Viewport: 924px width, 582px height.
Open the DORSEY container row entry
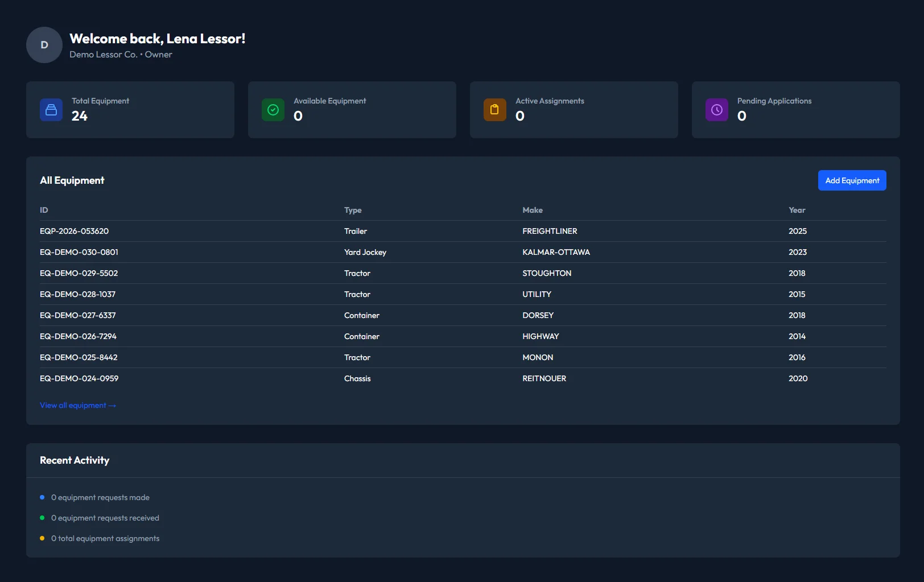click(x=538, y=315)
